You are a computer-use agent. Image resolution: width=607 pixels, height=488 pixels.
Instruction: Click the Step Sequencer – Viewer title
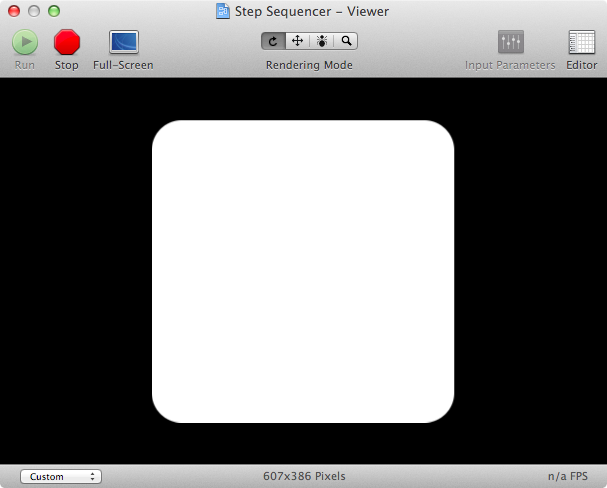tap(312, 12)
